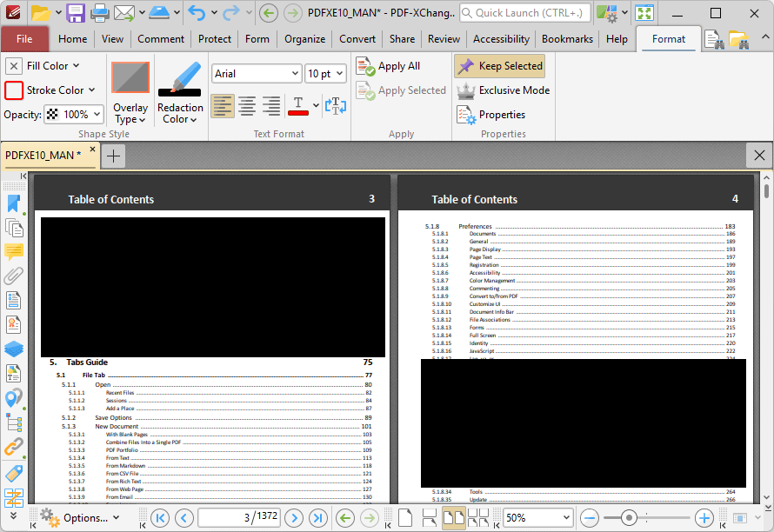The width and height of the screenshot is (774, 532).
Task: Select left text alignment
Action: (223, 105)
